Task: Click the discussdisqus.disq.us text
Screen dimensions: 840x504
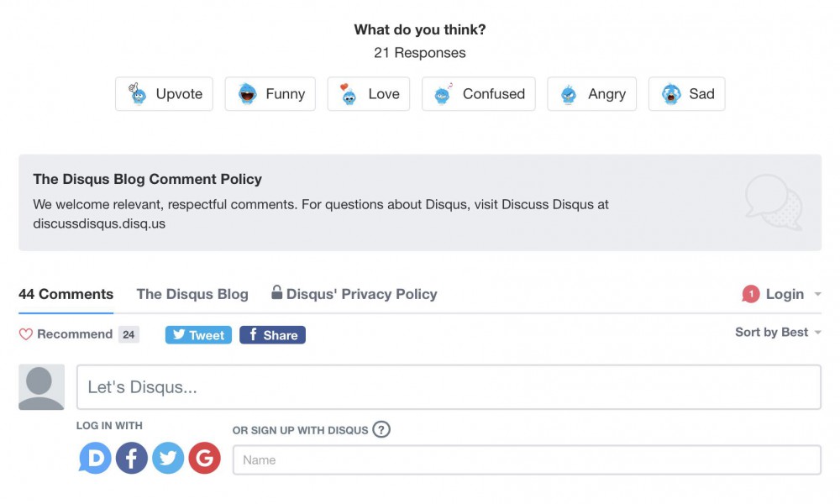Action: point(99,223)
